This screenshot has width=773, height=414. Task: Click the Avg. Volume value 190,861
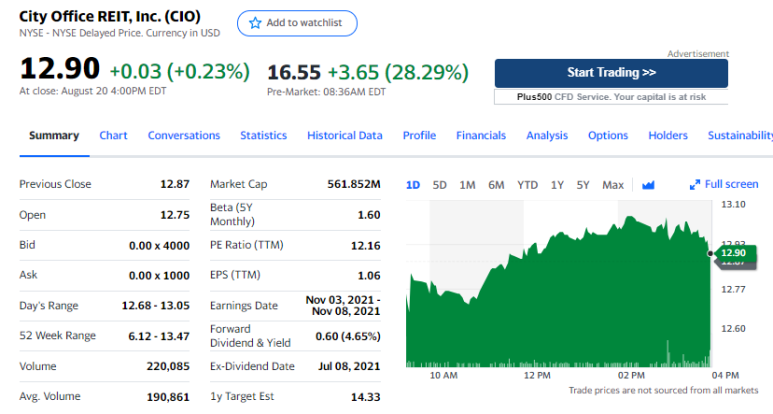click(x=168, y=397)
